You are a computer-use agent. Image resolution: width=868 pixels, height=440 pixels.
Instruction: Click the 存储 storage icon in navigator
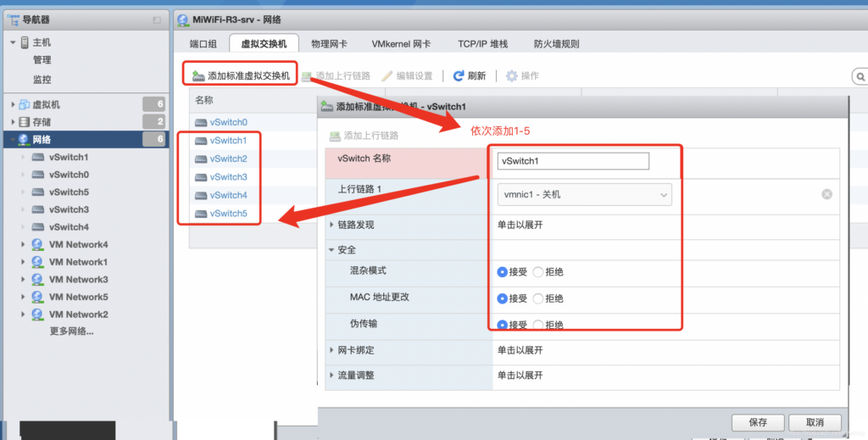[24, 122]
